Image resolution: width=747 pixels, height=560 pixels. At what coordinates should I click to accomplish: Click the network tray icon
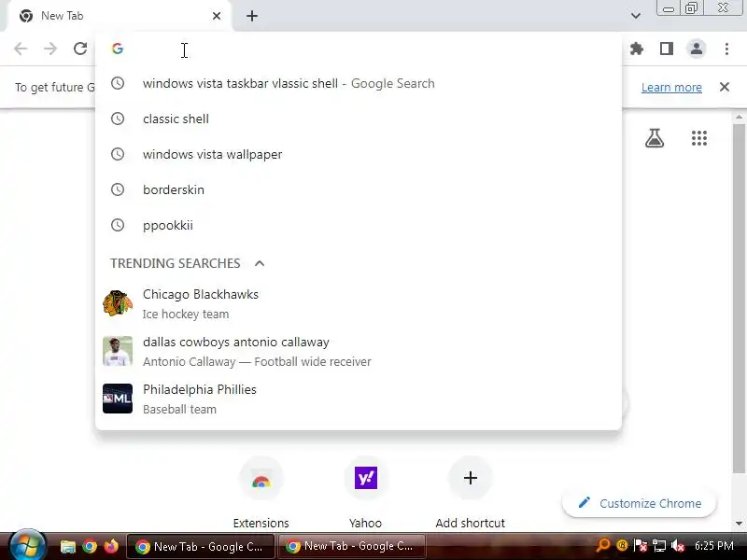click(x=659, y=546)
